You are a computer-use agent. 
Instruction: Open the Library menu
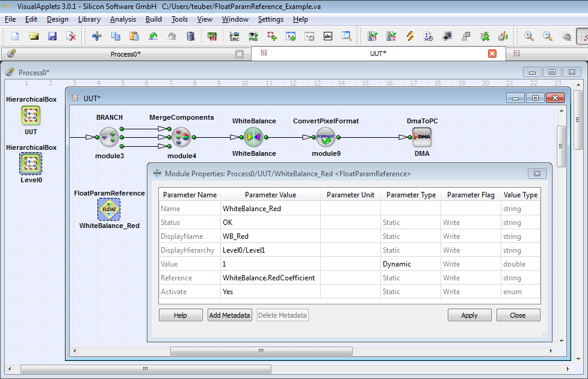[x=89, y=19]
